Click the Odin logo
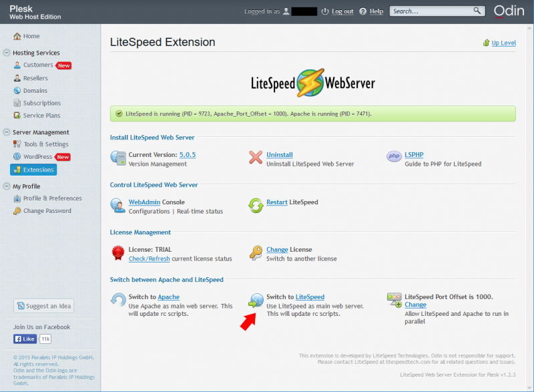This screenshot has height=392, width=534. tap(509, 11)
